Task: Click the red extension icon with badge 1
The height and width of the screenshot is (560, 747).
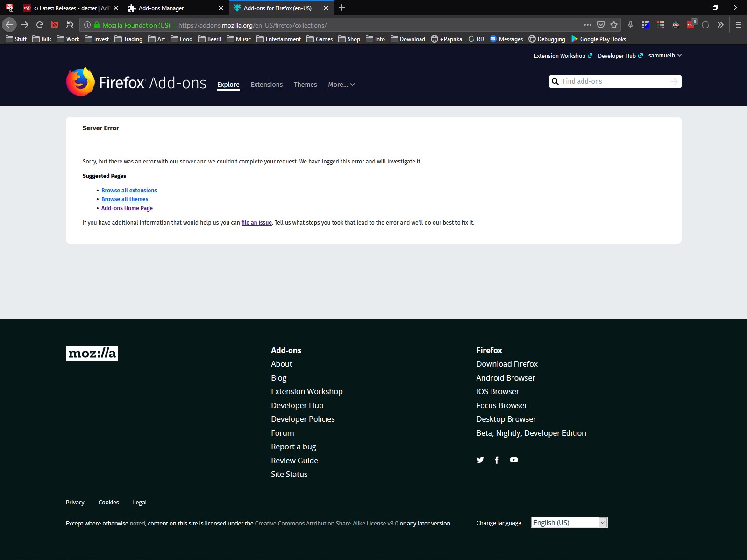Action: pyautogui.click(x=691, y=24)
